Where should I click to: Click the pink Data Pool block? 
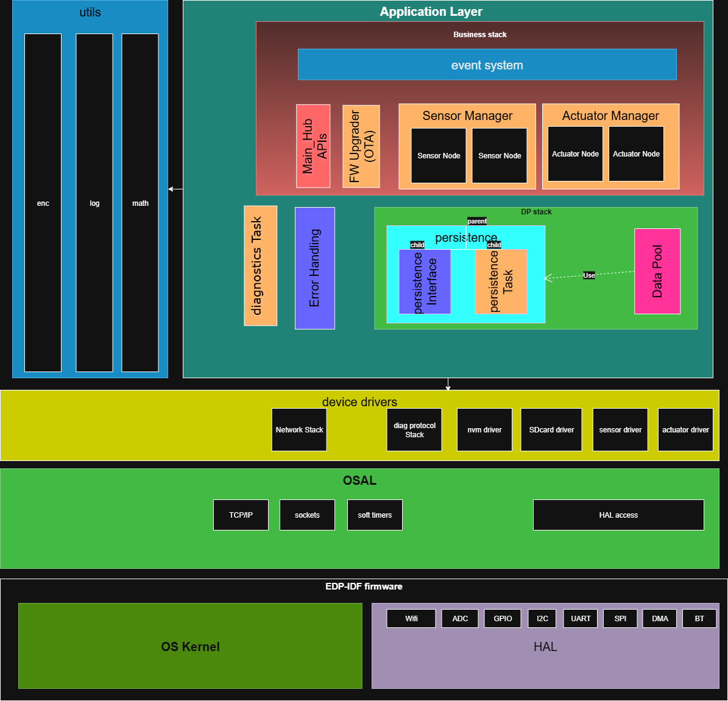[657, 271]
